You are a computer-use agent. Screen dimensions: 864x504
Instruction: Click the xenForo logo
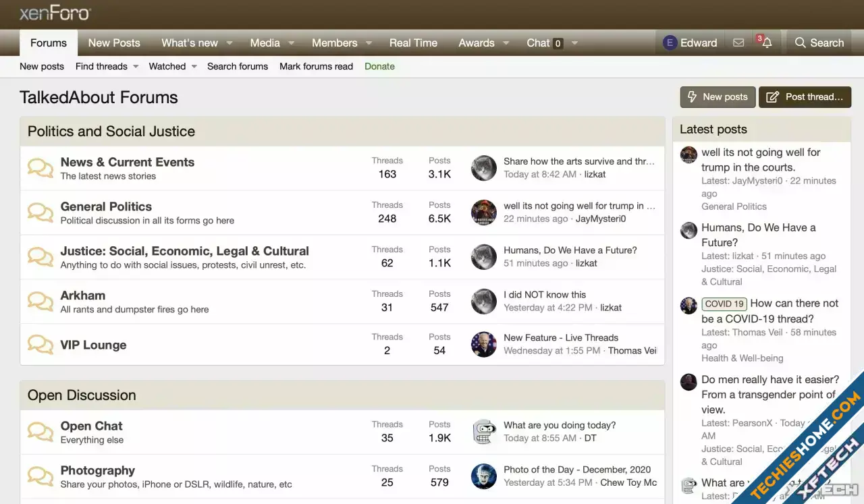tap(55, 13)
